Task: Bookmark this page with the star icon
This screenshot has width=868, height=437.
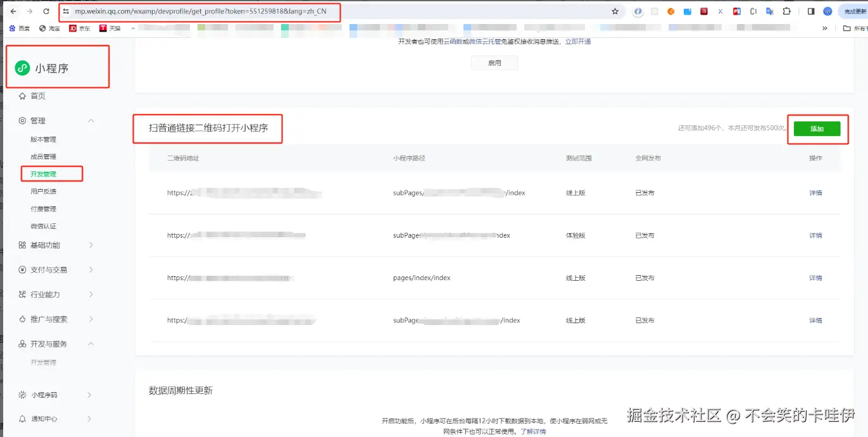Action: 615,11
